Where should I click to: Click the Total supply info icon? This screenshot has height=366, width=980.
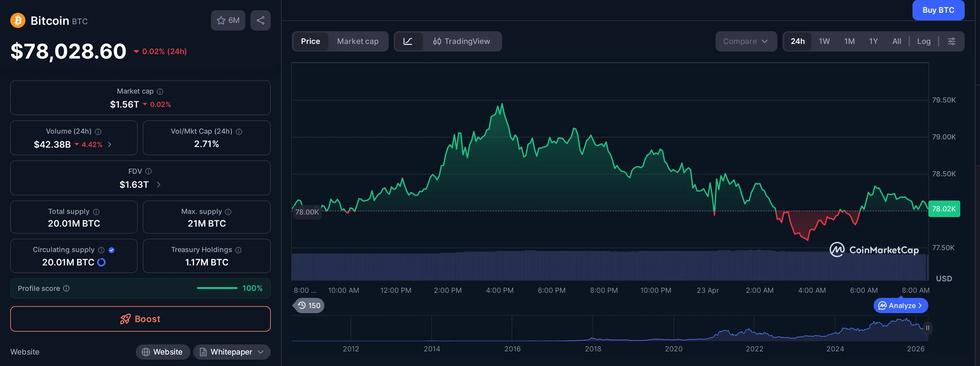96,212
